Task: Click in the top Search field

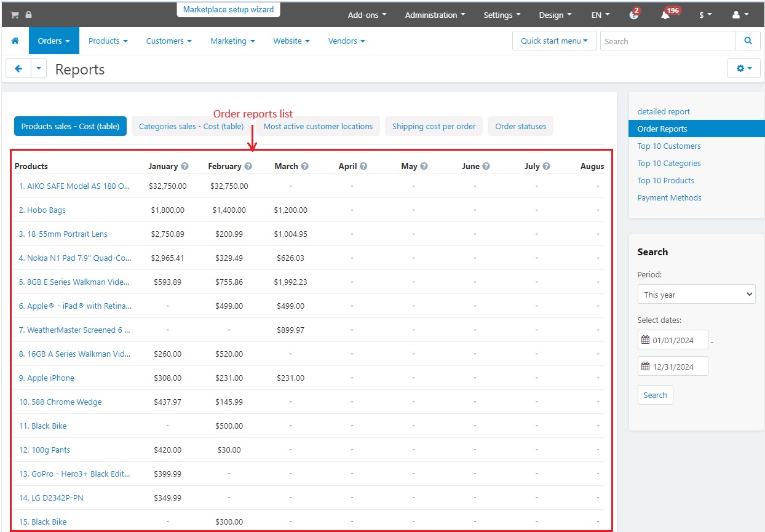Action: coord(668,41)
